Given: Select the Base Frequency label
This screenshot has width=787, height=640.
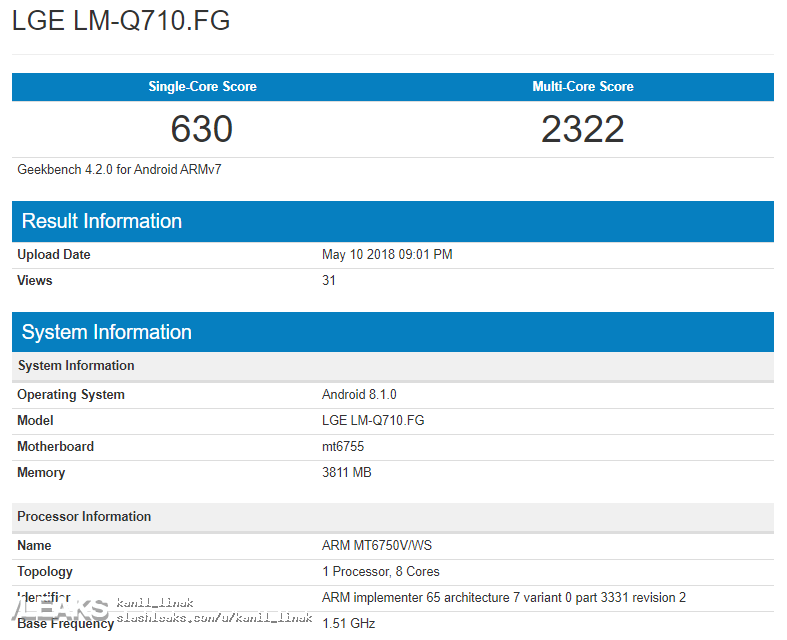Looking at the screenshot, I should (x=66, y=624).
